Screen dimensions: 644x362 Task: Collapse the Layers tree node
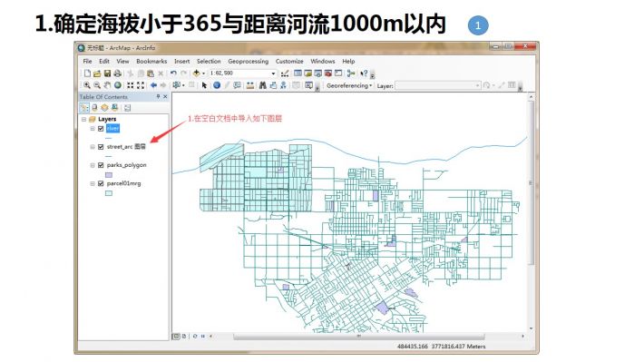[83, 119]
